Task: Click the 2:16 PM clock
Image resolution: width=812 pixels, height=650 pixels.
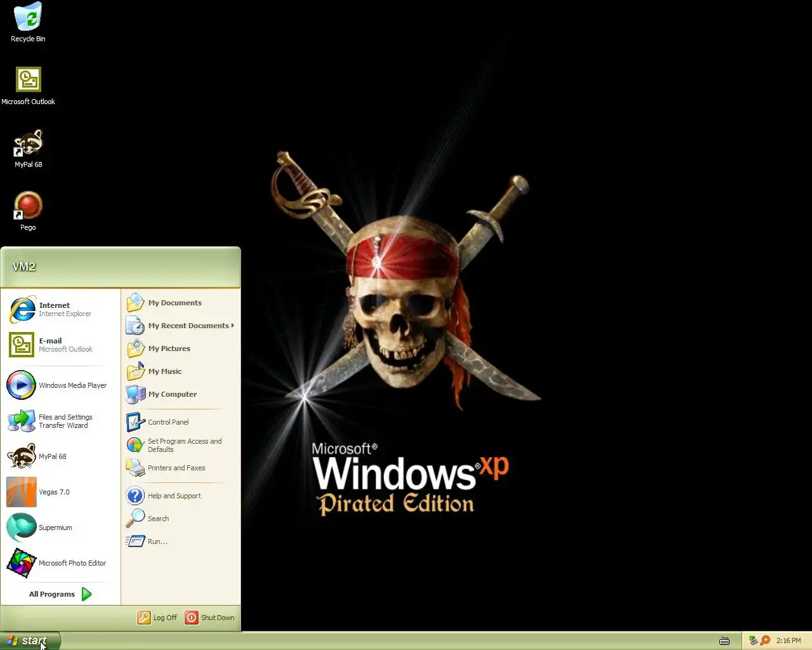Action: tap(789, 640)
